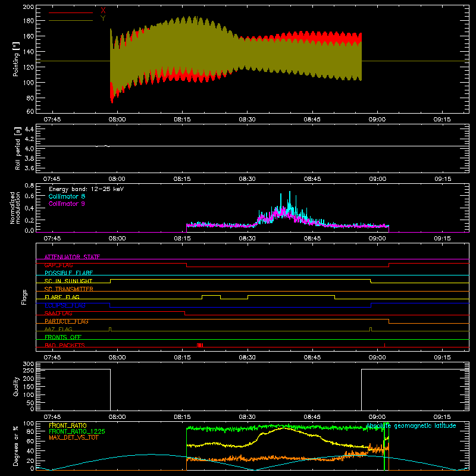Click the 'Flags' vertical axis title

[x=24, y=297]
